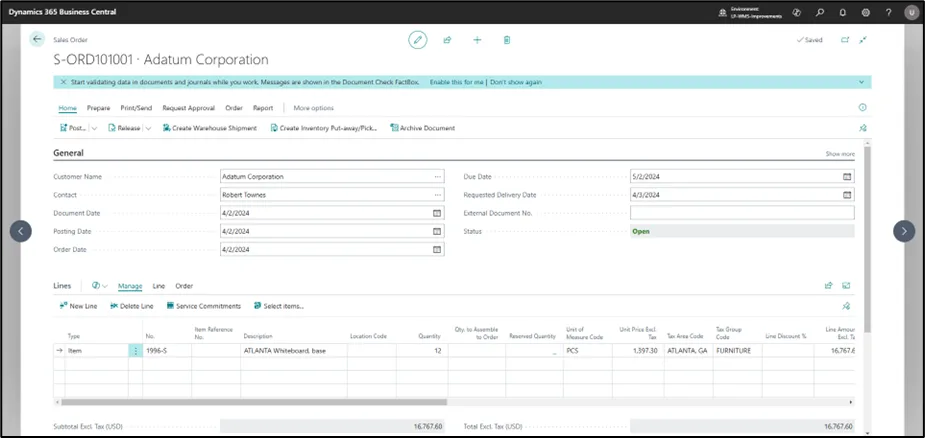The image size is (925, 438).
Task: Open Customer Name lookup ellipsis
Action: [x=437, y=176]
